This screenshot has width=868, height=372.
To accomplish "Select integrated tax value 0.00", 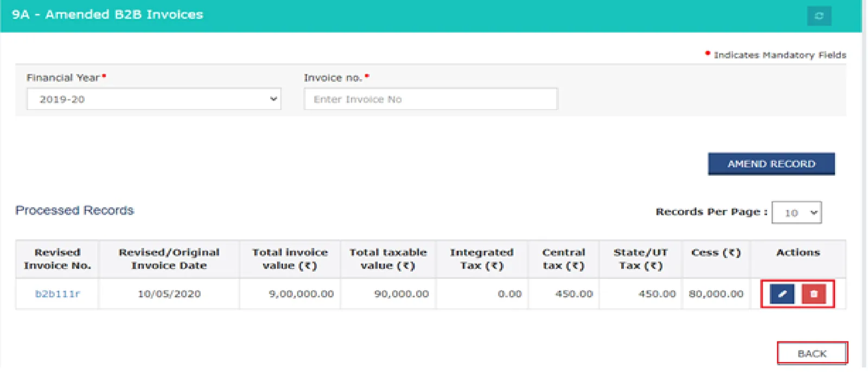I will pyautogui.click(x=509, y=294).
